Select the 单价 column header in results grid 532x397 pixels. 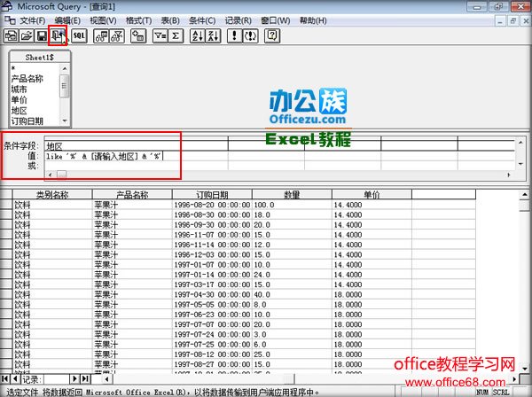pos(372,195)
